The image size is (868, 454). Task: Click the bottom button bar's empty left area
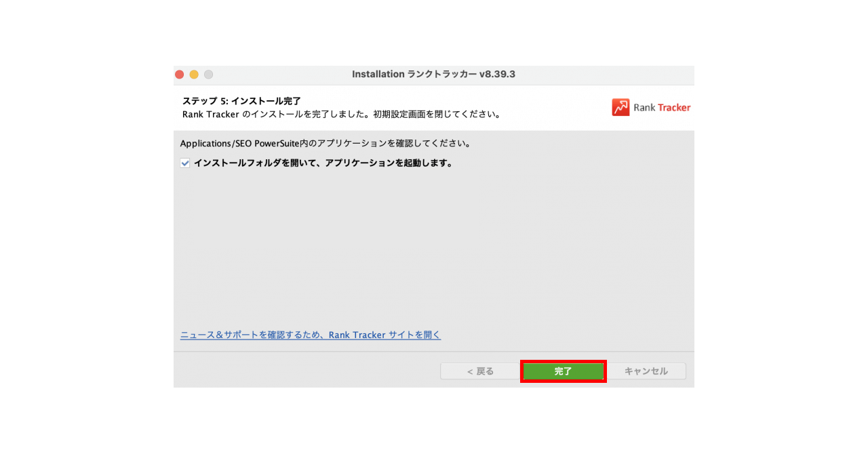[305, 370]
